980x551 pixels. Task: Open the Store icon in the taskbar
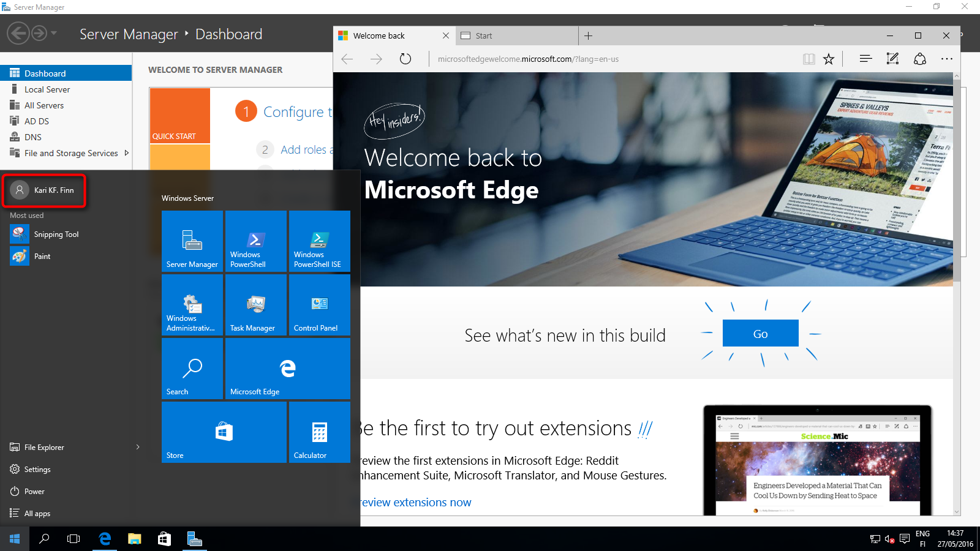[164, 539]
